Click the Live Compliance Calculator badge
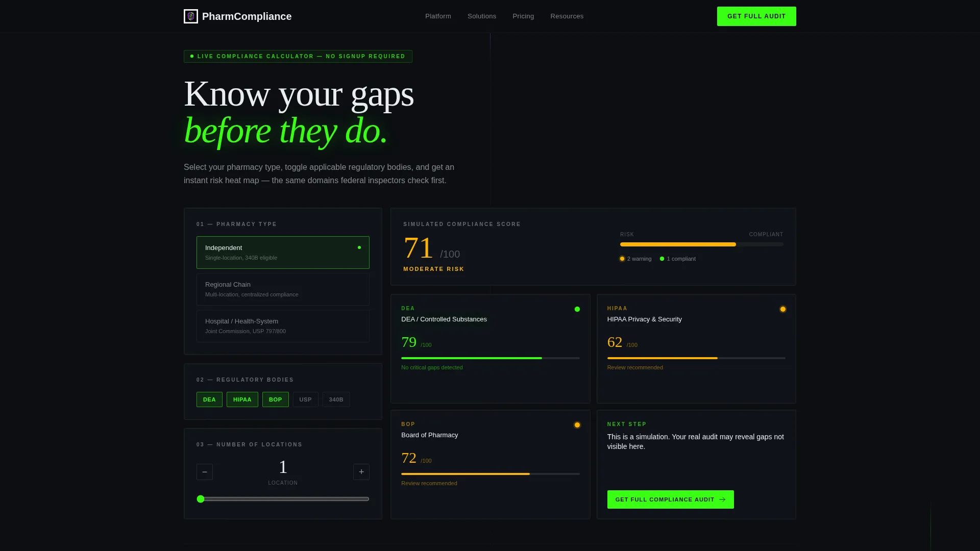Screen dimensions: 980x551 pyautogui.click(x=298, y=56)
